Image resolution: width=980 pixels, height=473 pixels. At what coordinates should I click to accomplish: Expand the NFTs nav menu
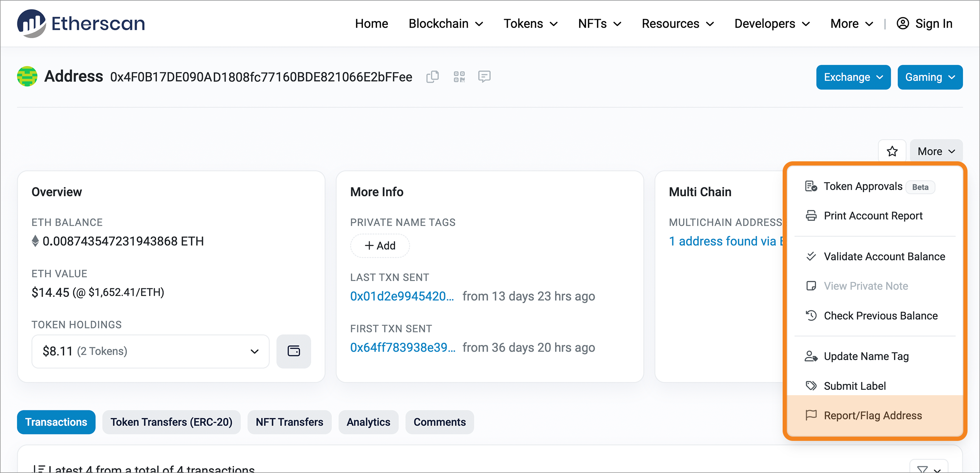click(x=600, y=23)
